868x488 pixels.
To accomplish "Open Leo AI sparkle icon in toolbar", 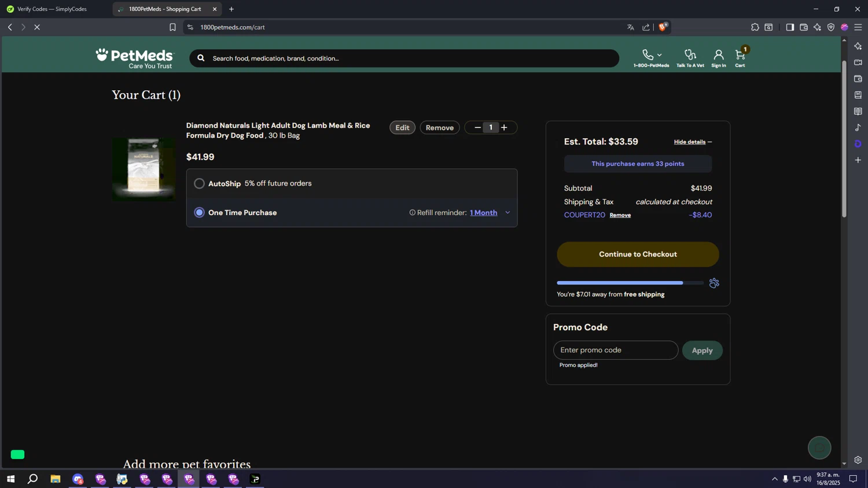I will pos(817,27).
